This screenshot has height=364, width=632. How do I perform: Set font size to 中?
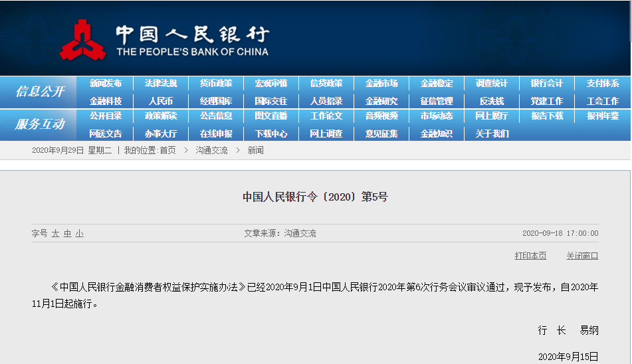[67, 234]
